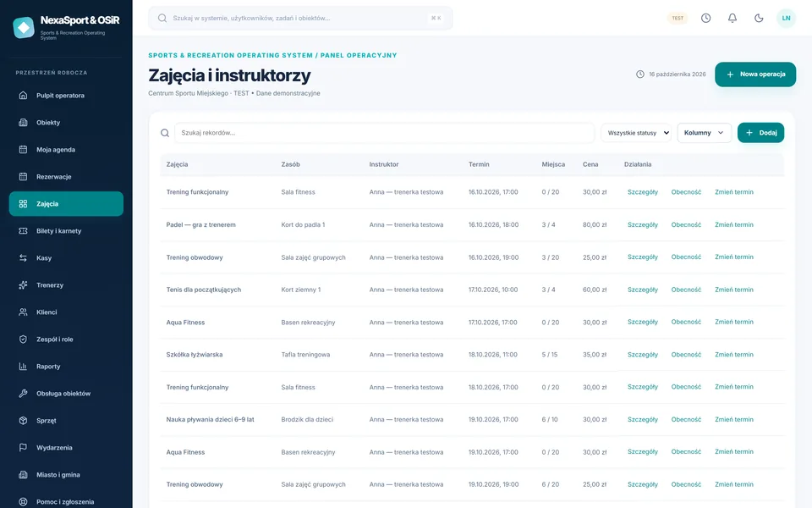Click the Zespół i role shield icon
The image size is (812, 508).
coord(24,339)
